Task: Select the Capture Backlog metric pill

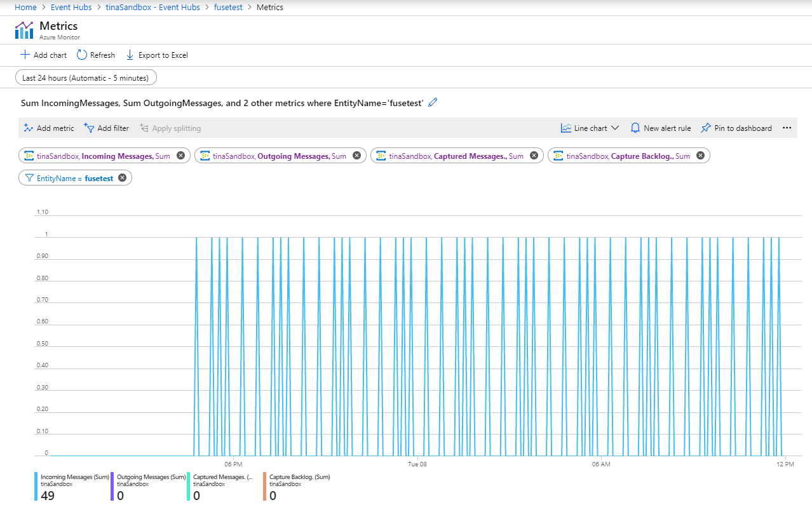Action: tap(629, 156)
